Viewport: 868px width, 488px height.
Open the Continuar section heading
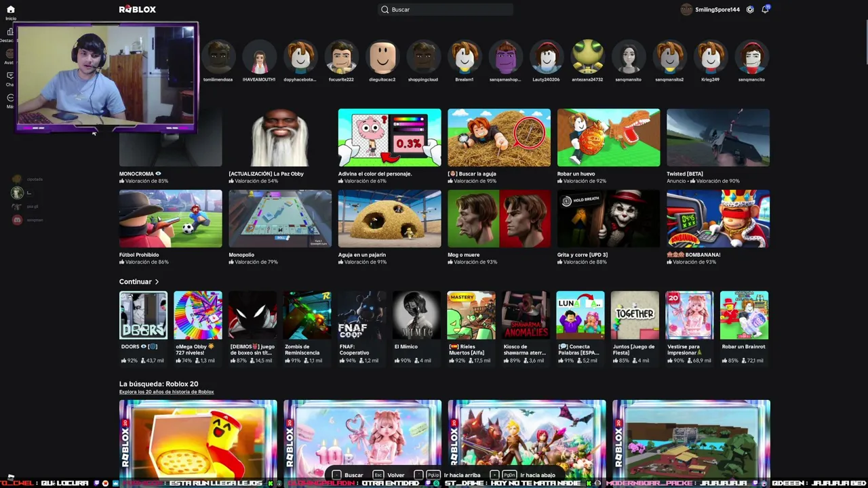135,282
